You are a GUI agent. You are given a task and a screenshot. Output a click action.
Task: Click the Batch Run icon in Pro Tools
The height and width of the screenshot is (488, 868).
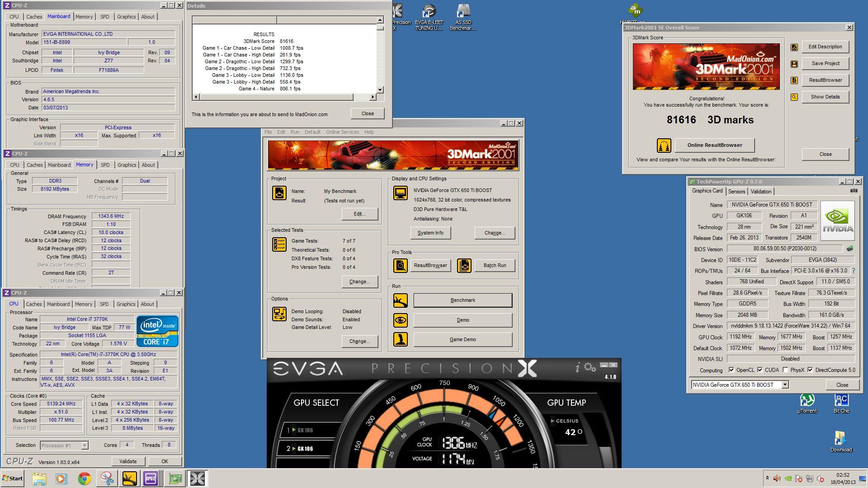coord(464,265)
